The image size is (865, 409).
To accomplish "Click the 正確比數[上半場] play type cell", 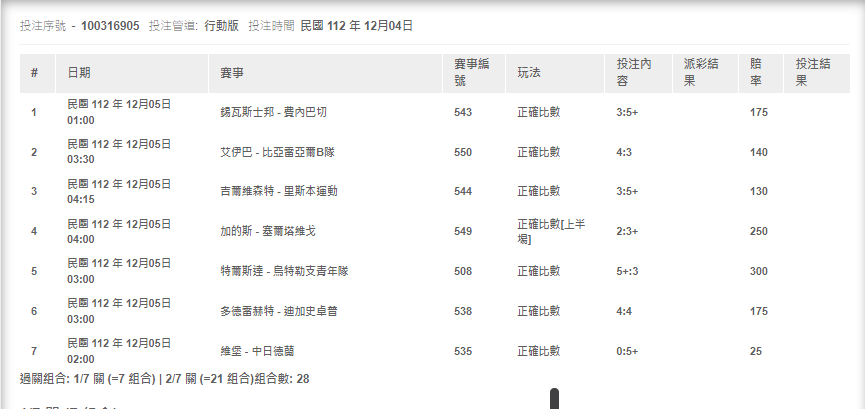I will pyautogui.click(x=550, y=231).
